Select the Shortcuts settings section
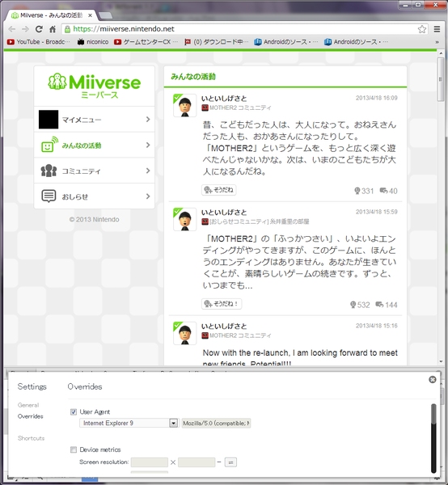Image resolution: width=448 pixels, height=485 pixels. pyautogui.click(x=31, y=438)
